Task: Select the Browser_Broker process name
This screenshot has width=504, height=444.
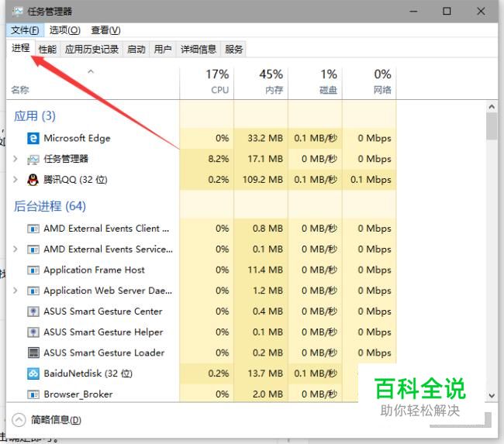Action: click(x=78, y=394)
